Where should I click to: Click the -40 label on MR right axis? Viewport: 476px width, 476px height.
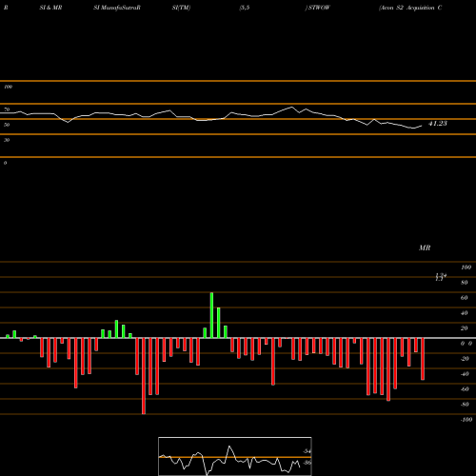(465, 374)
